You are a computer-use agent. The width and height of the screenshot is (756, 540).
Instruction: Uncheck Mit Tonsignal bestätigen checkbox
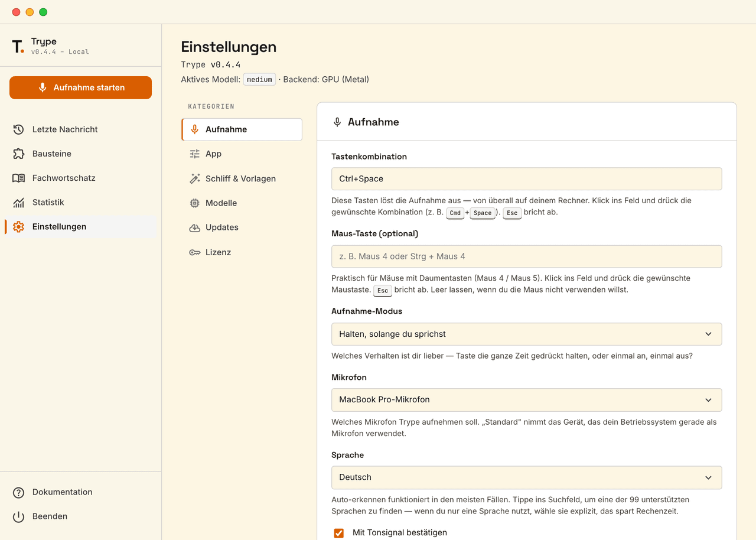pyautogui.click(x=339, y=533)
